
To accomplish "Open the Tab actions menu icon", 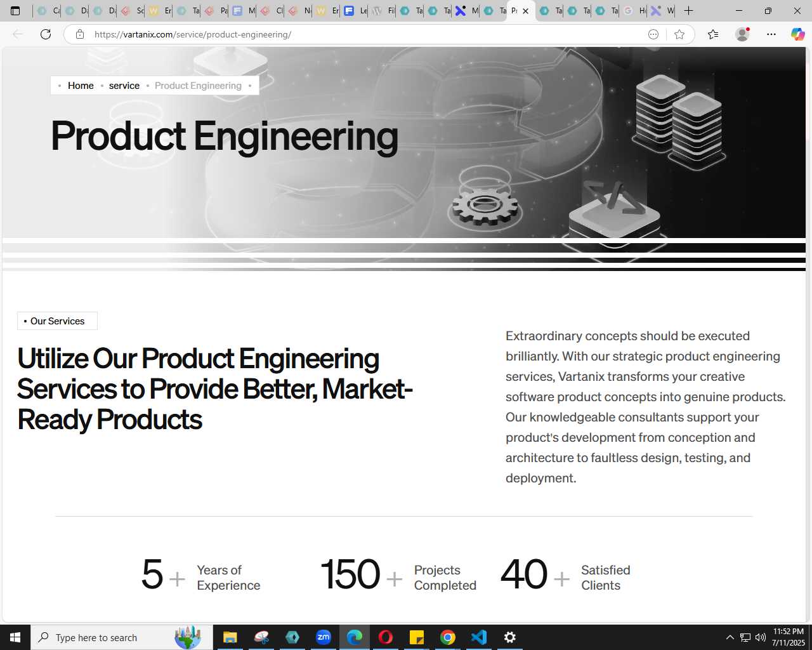I will 15,11.
